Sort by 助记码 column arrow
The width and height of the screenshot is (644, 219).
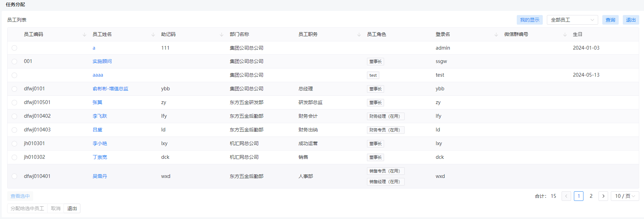pos(222,35)
